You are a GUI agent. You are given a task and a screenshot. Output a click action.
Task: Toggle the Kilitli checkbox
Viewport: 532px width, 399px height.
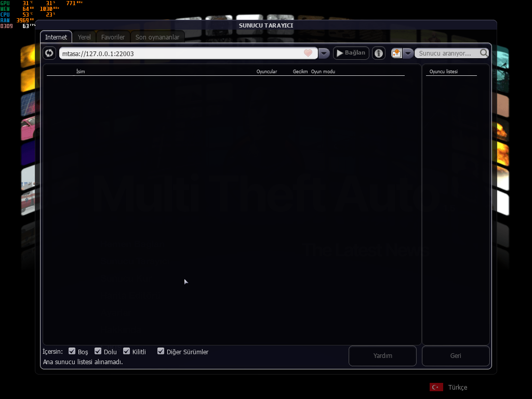[127, 351]
